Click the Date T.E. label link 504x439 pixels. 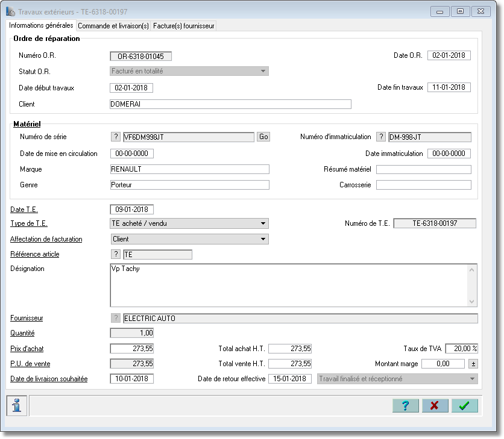pyautogui.click(x=24, y=210)
